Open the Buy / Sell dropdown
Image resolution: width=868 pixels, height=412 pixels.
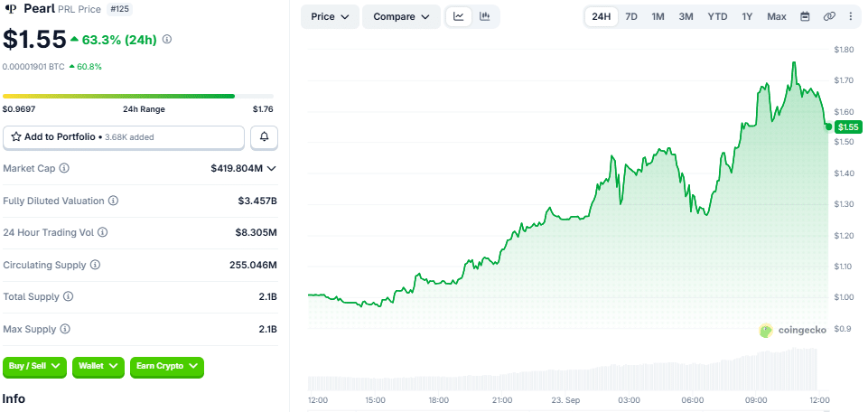pyautogui.click(x=35, y=367)
